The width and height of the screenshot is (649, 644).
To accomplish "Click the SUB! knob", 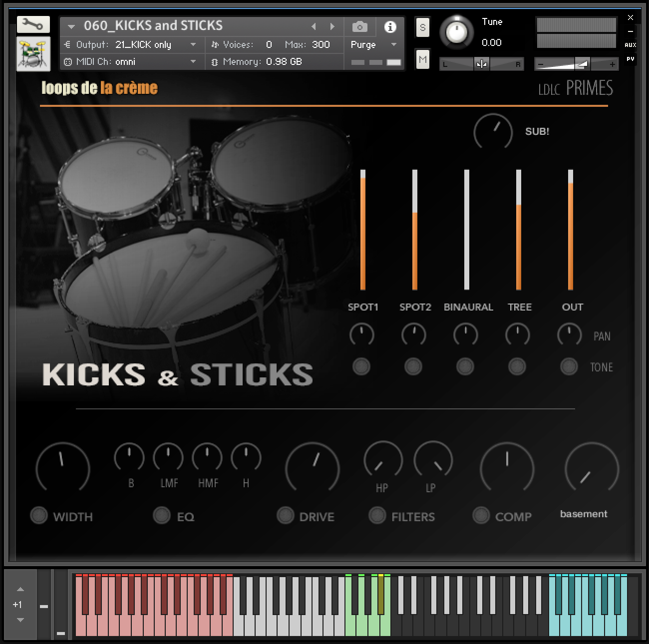I will click(493, 132).
